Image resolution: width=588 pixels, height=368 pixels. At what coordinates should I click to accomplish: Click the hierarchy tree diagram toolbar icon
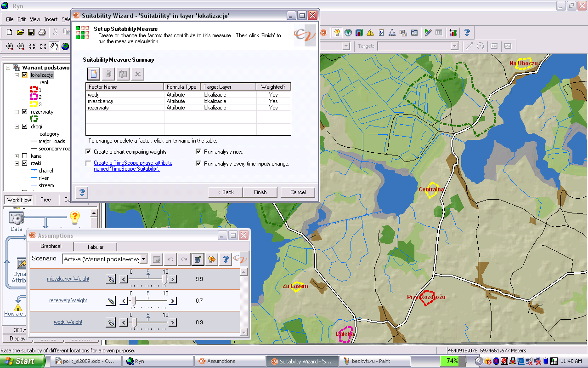point(392,33)
